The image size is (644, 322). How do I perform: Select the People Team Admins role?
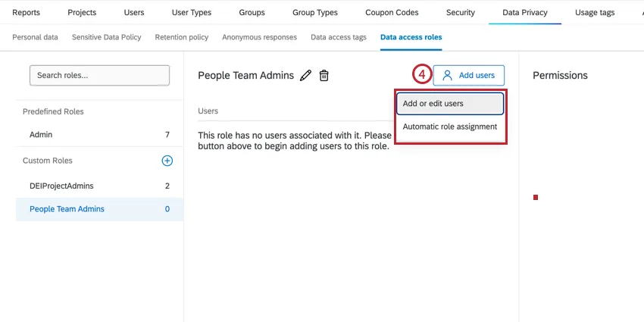67,209
